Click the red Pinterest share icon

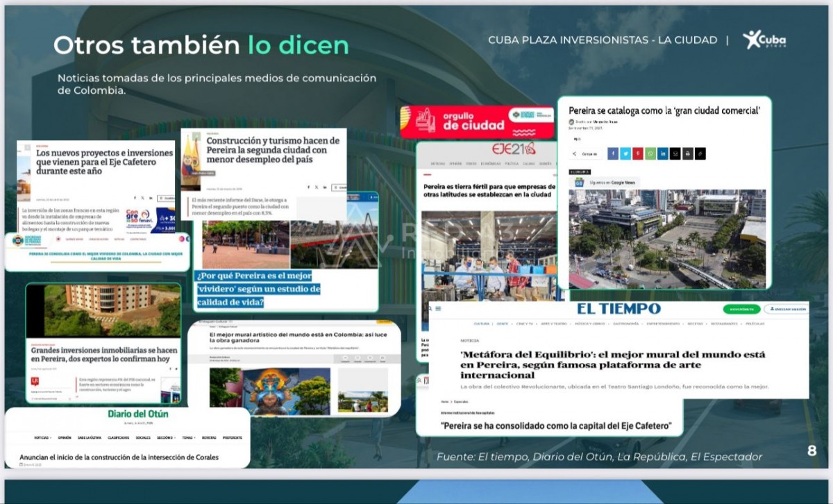[638, 153]
